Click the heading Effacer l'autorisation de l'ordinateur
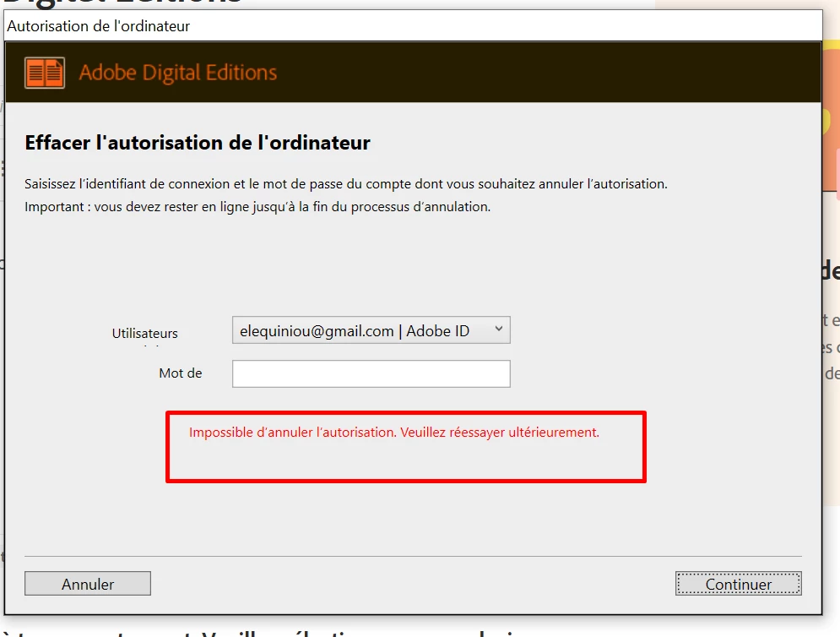This screenshot has width=840, height=637. [198, 143]
